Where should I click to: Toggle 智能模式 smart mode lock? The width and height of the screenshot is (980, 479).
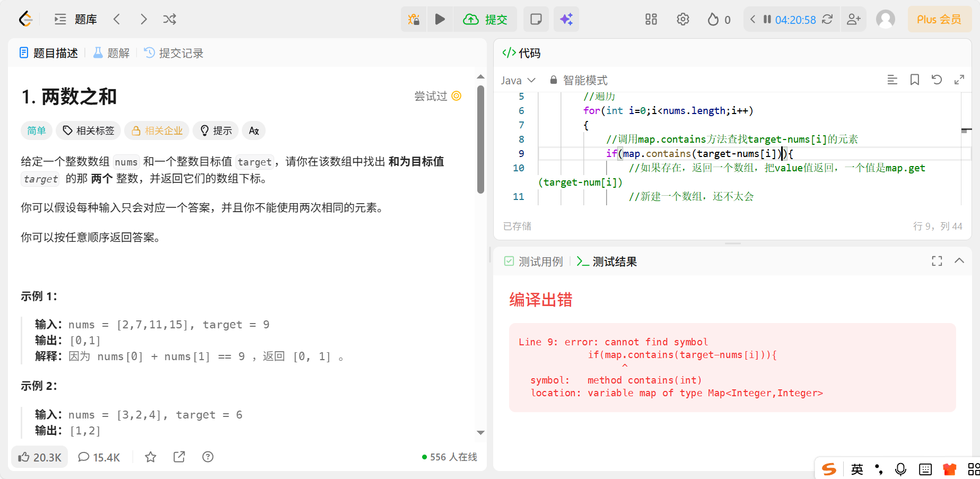click(579, 80)
